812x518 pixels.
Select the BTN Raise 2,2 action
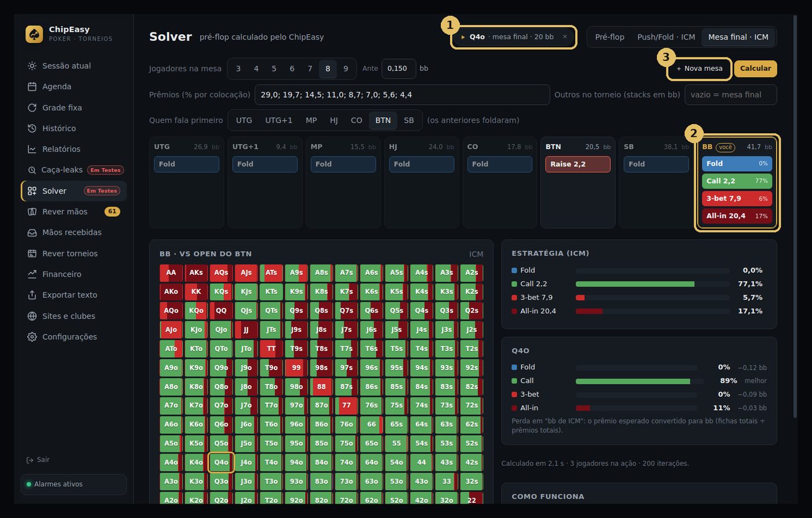578,164
